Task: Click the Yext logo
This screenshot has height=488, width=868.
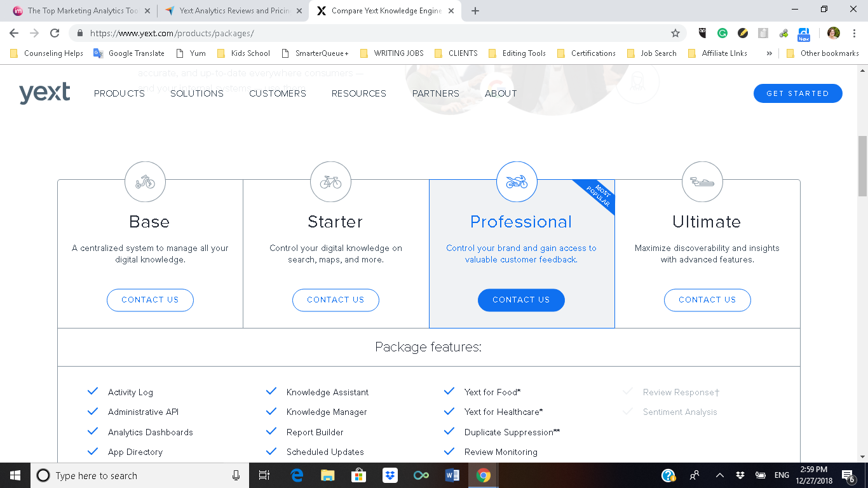Action: click(x=44, y=93)
